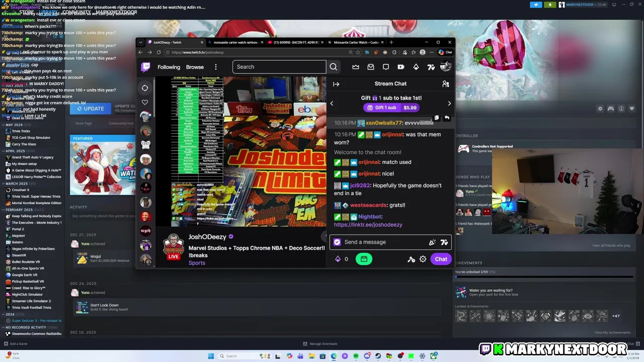Open the Twitch whispers icon
Image resolution: width=644 pixels, height=362 pixels.
[386, 67]
